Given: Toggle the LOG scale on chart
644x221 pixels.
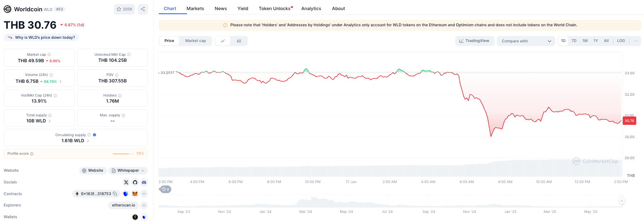Looking at the screenshot, I should (621, 41).
